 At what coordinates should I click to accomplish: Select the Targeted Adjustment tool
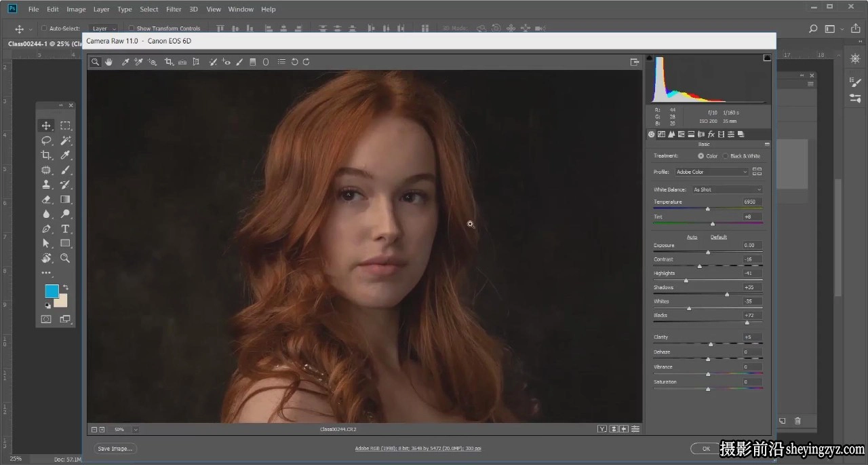pyautogui.click(x=152, y=62)
